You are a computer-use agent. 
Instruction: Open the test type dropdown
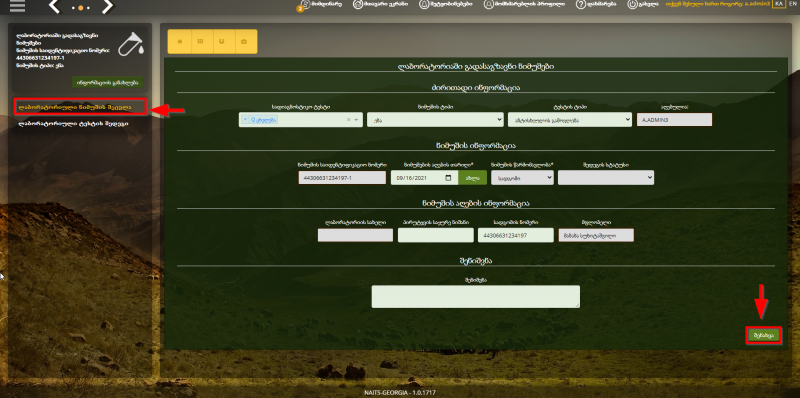[570, 119]
